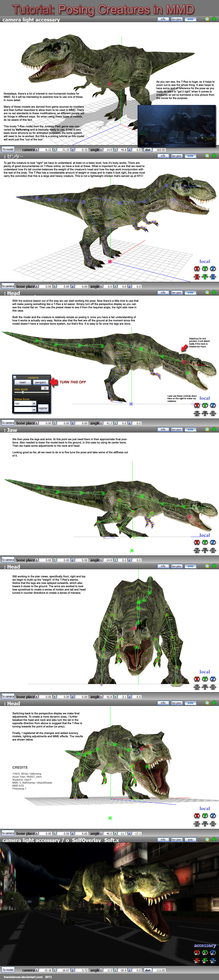Click red X rotate icon under accessory label
This screenshot has width=219, height=980.
(197, 953)
